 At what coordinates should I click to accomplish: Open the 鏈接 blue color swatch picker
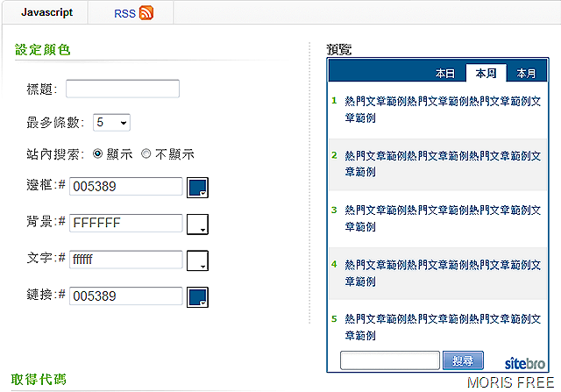point(197,296)
